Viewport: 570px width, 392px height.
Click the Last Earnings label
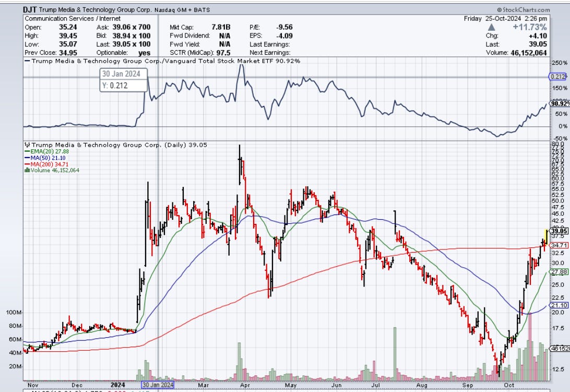click(x=270, y=44)
